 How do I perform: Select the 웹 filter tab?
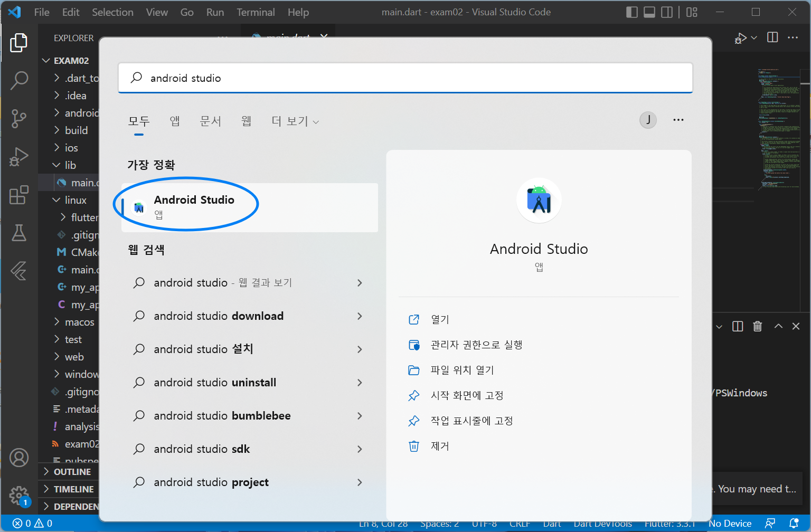[x=246, y=121]
